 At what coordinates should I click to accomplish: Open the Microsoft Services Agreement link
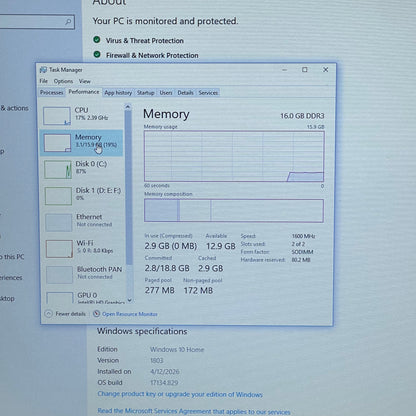coord(194,411)
